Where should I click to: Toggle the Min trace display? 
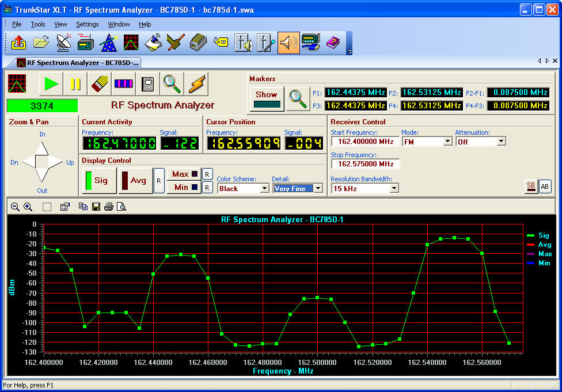[184, 188]
